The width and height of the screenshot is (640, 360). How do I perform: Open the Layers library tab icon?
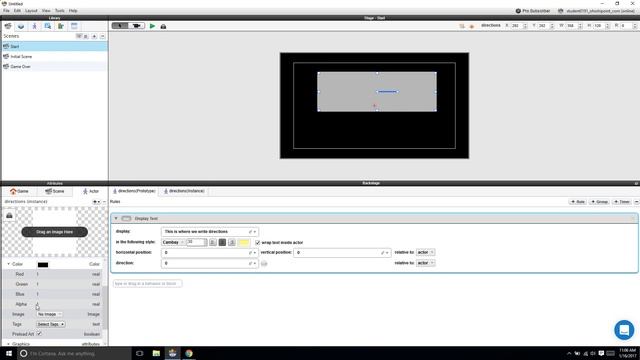(21, 26)
